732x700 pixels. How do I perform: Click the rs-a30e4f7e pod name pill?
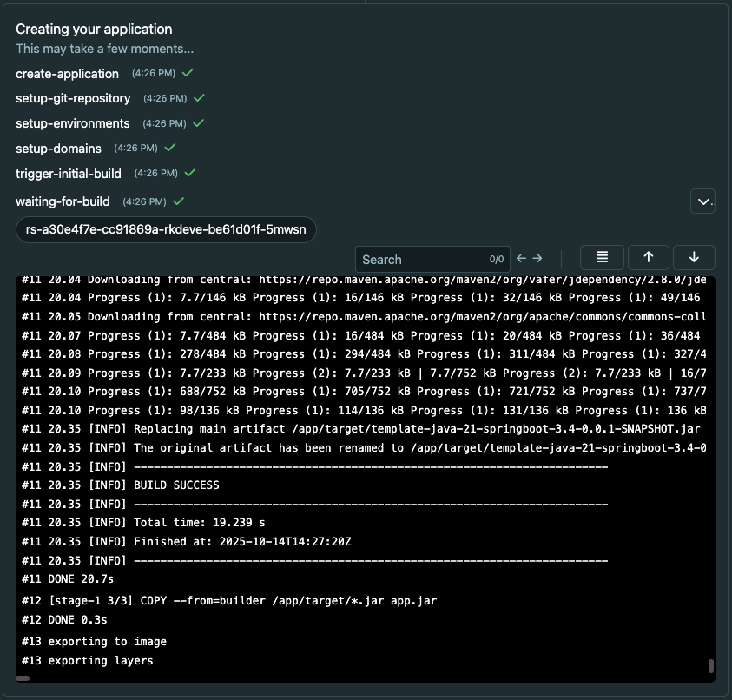pyautogui.click(x=166, y=230)
